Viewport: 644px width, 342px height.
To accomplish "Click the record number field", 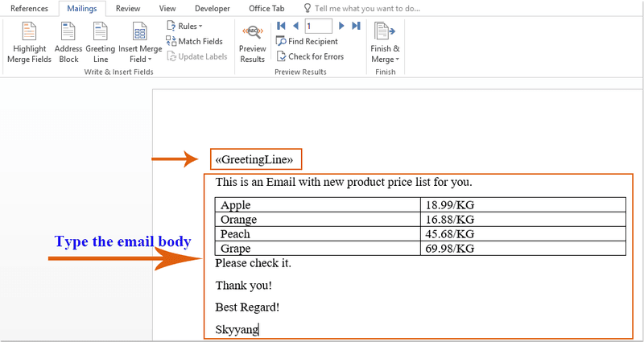I will [318, 27].
